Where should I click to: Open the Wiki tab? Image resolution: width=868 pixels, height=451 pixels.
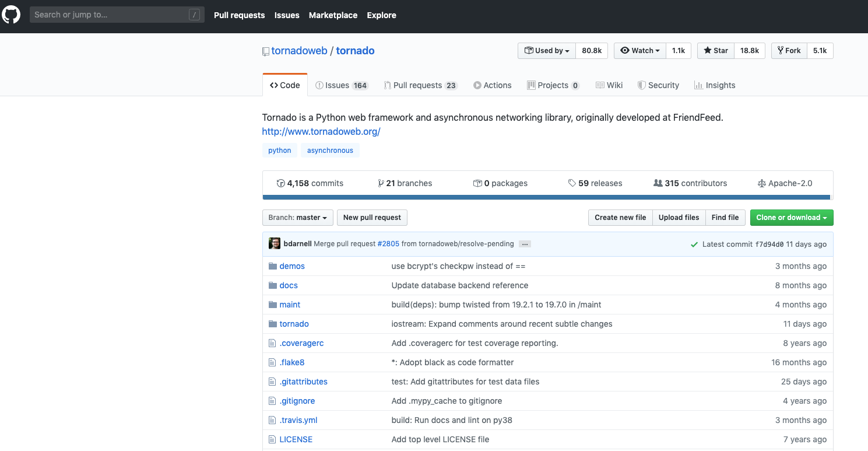tap(609, 85)
